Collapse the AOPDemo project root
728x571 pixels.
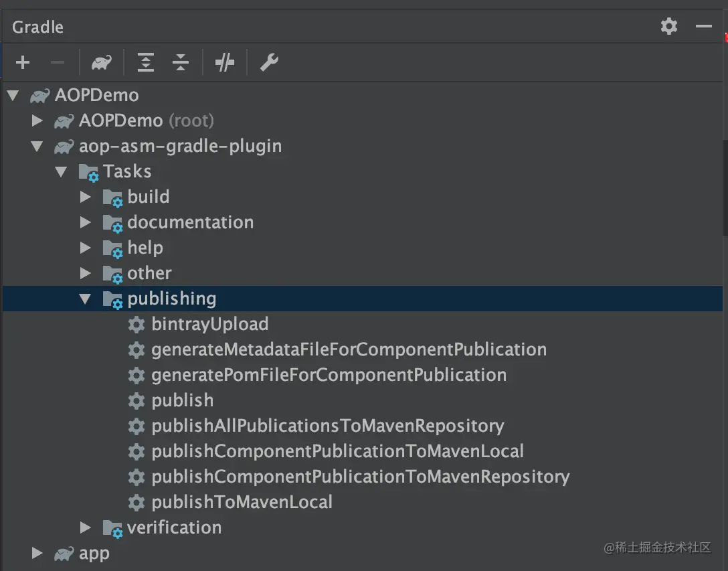pos(13,95)
